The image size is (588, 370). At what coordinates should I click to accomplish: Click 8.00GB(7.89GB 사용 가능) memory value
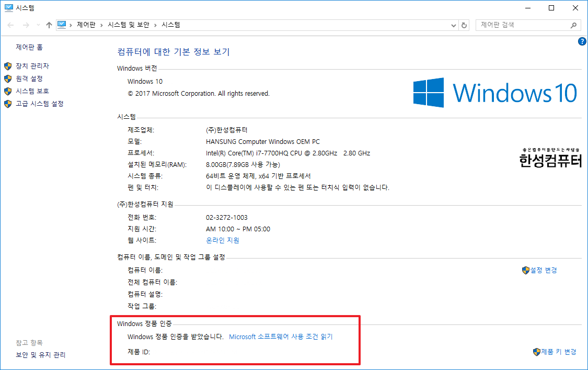coord(243,164)
